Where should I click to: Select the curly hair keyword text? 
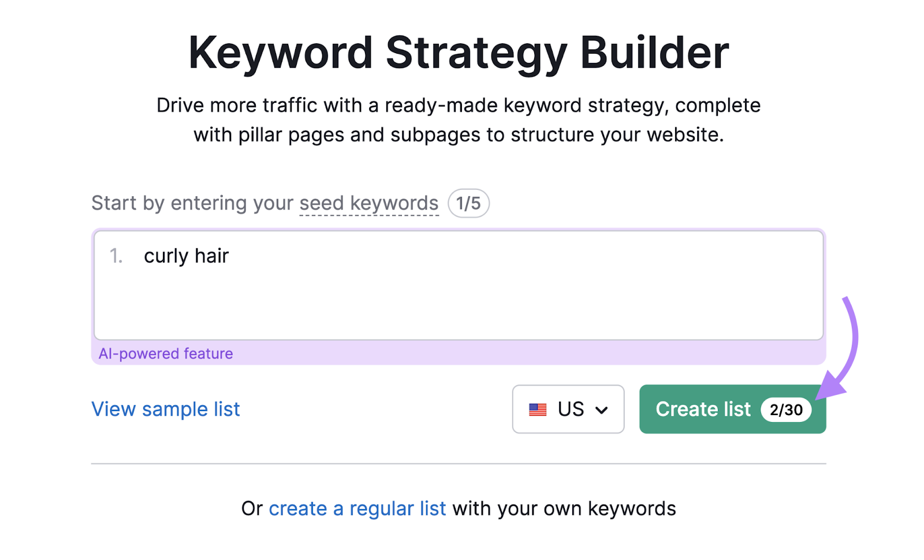(x=186, y=256)
